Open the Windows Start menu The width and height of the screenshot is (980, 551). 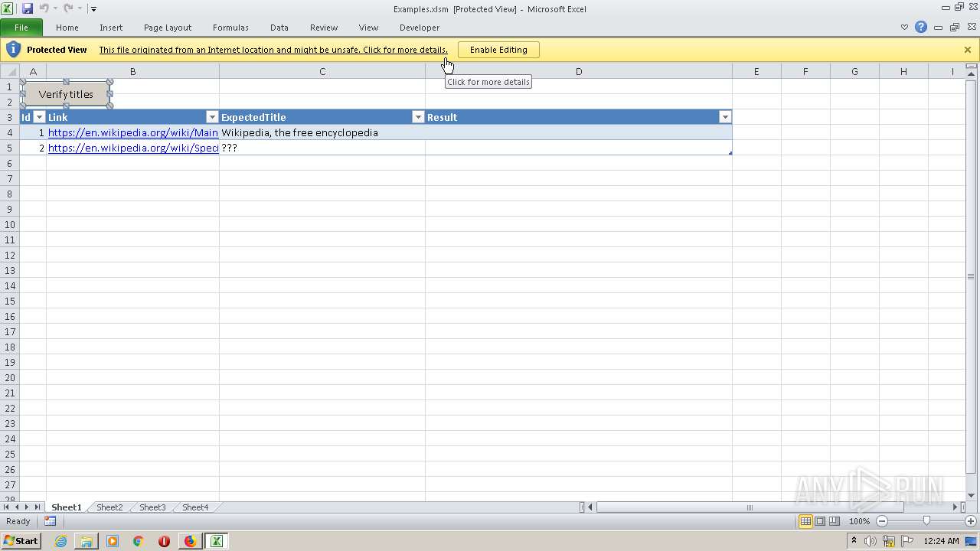point(21,541)
